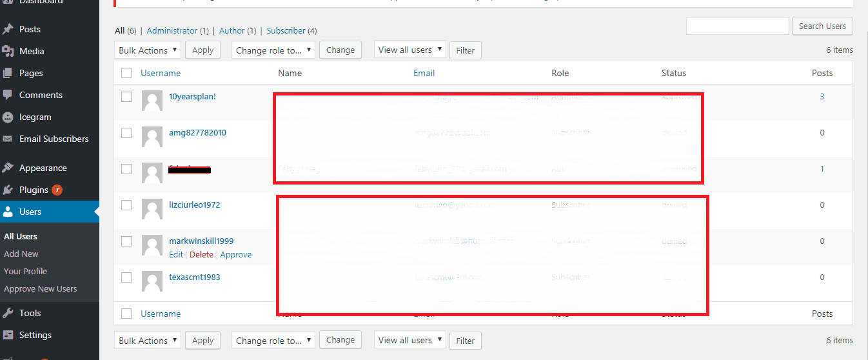Image resolution: width=868 pixels, height=360 pixels.
Task: Click avatar thumbnail of texascmt1983
Action: pos(152,281)
